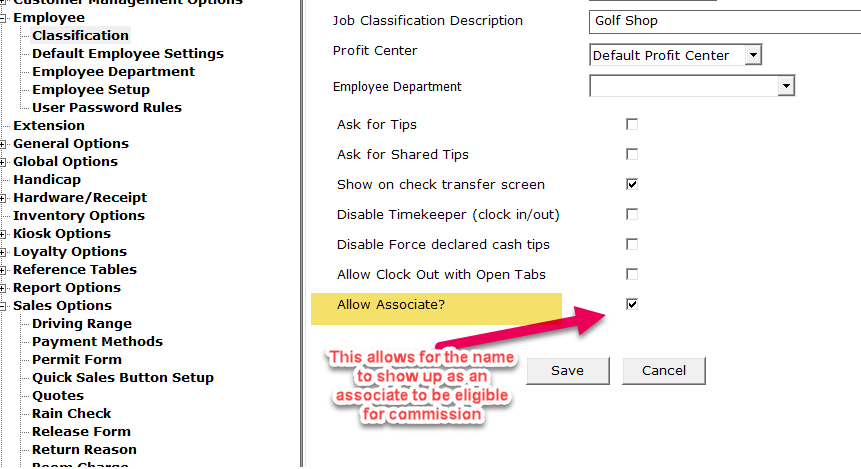Image resolution: width=861 pixels, height=469 pixels.
Task: Uncheck Show on check transfer screen
Action: click(632, 185)
